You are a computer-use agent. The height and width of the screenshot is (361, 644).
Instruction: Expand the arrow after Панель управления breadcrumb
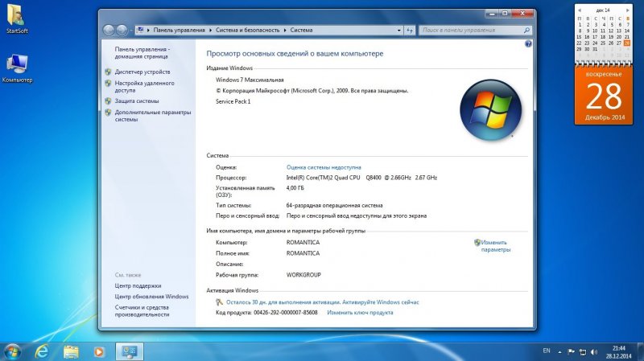point(210,30)
